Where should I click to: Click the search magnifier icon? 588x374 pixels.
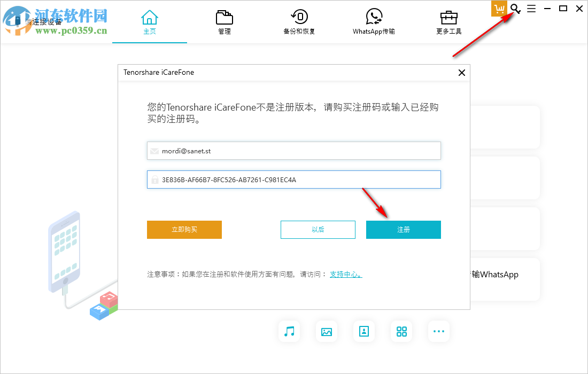[515, 9]
